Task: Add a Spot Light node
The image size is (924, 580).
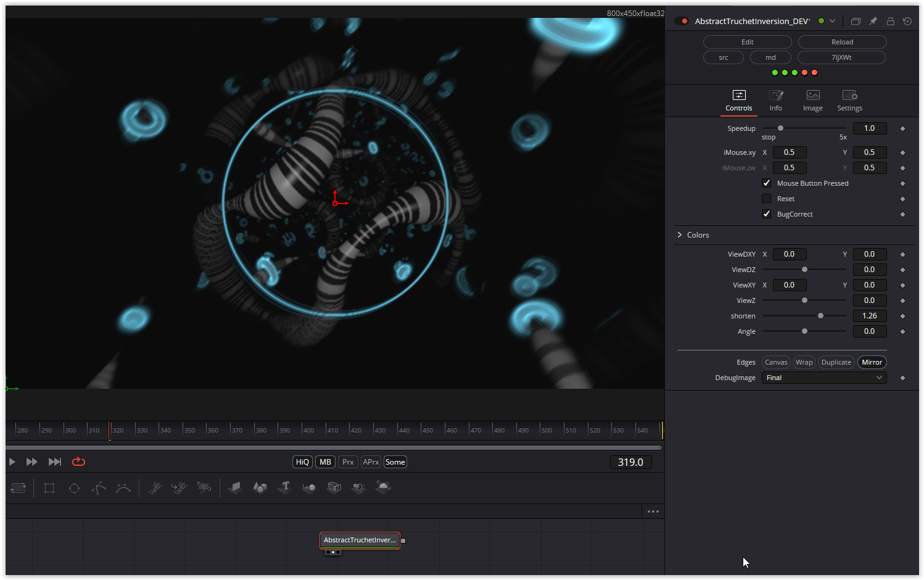Action: (x=358, y=488)
